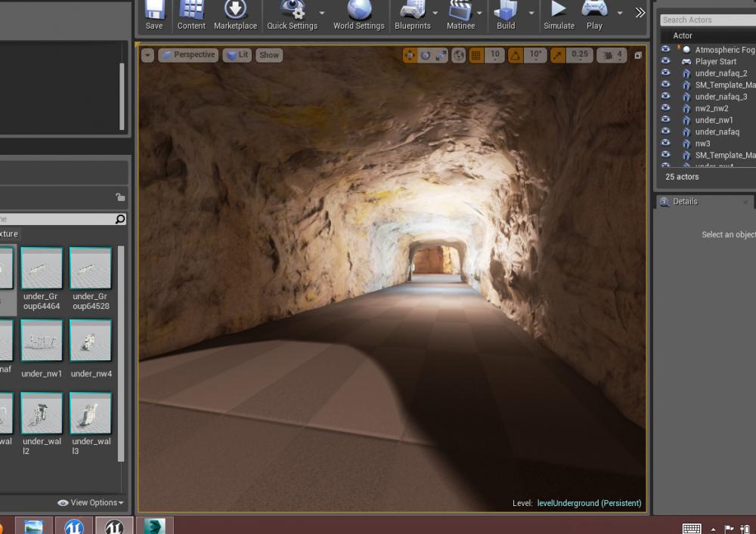Open the View Options dropdown
Screen dimensions: 756x534
(x=91, y=503)
